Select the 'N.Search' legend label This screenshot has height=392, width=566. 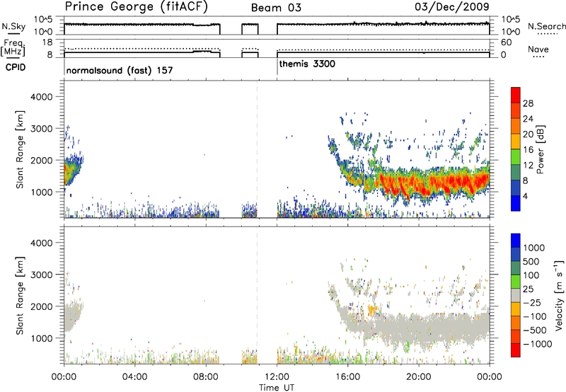[x=546, y=26]
